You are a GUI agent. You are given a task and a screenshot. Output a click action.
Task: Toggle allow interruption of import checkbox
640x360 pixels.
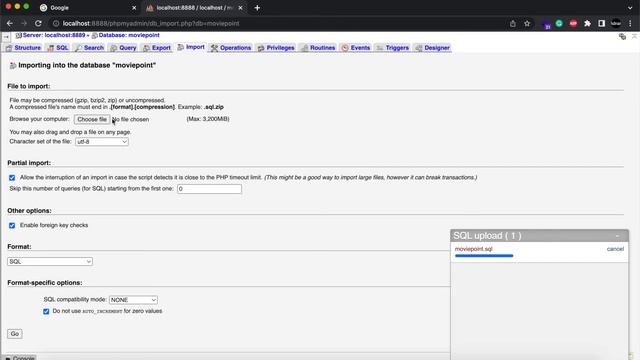[12, 178]
